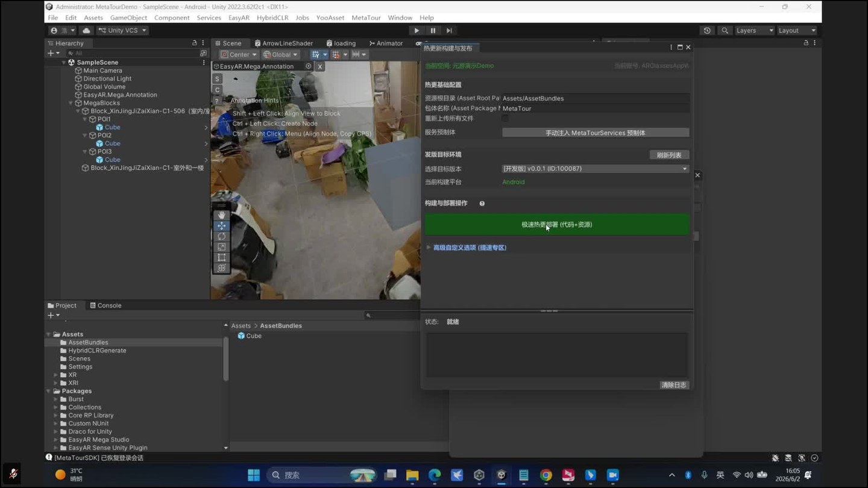
Task: Open the Layers dropdown
Action: 753,31
